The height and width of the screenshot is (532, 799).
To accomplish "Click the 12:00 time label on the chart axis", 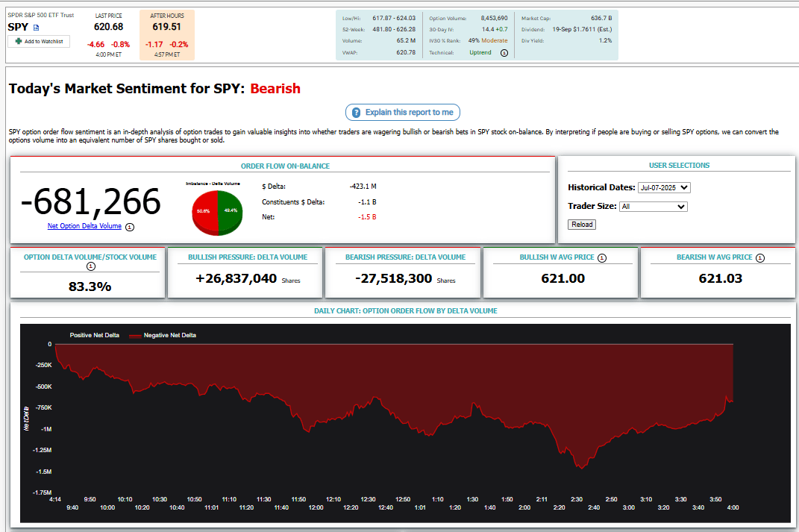I will 316,507.
